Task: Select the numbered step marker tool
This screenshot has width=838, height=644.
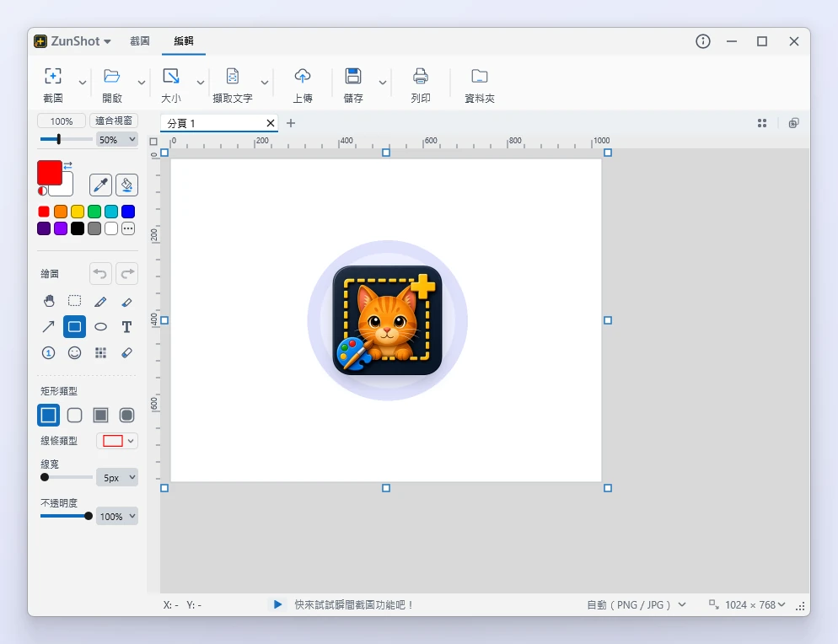Action: click(49, 352)
